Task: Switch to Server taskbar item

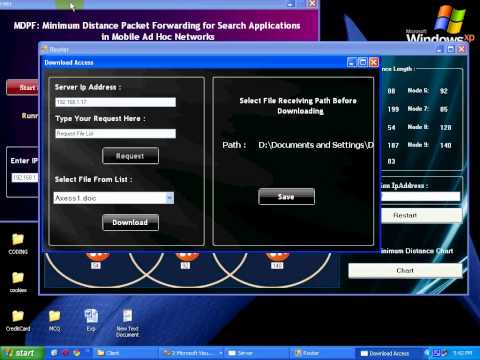Action: 257,353
